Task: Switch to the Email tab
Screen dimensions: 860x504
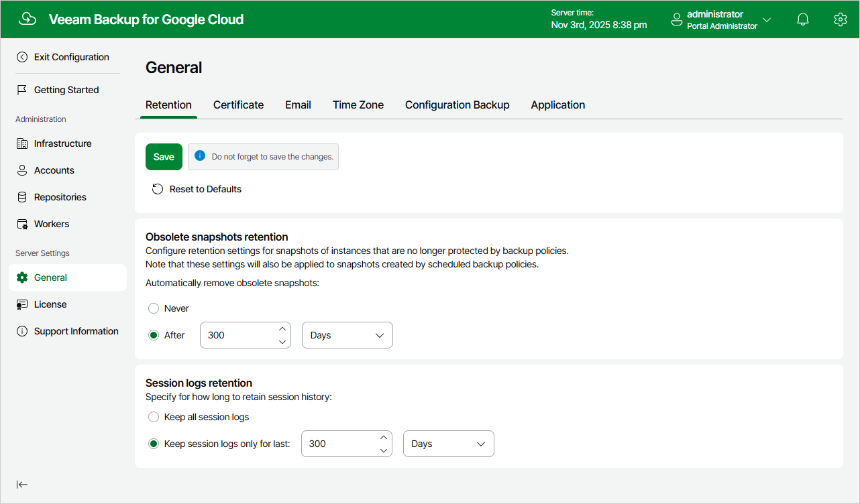Action: (x=298, y=105)
